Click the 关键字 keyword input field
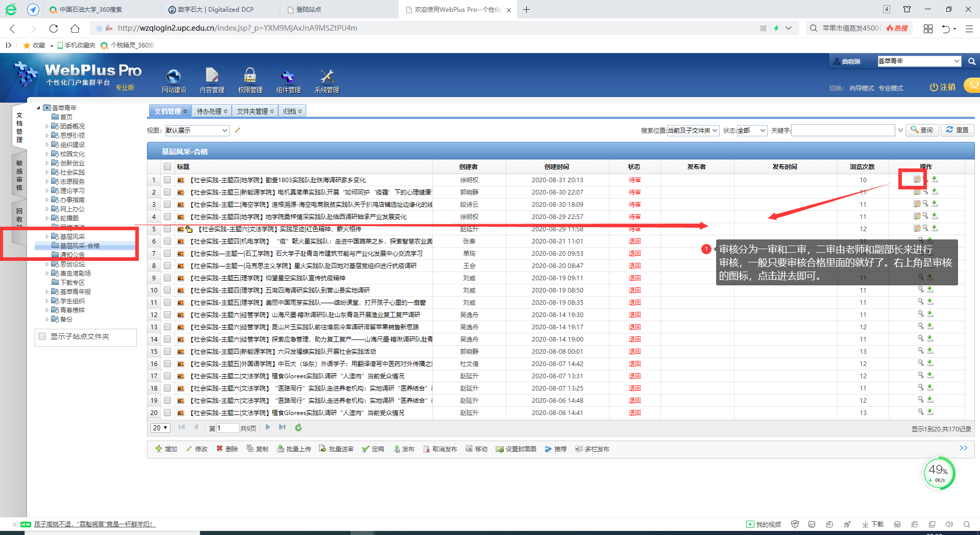980x535 pixels. click(x=843, y=131)
